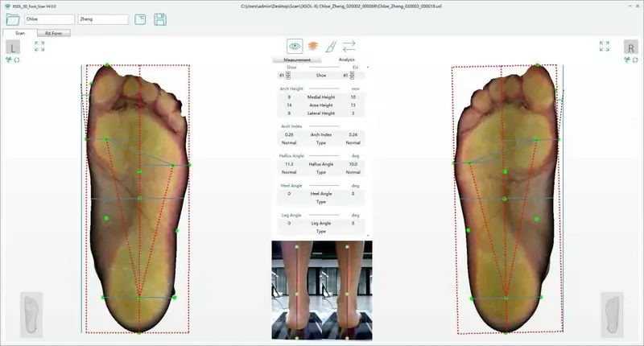Adjust the left shoe size 41 stepper

click(288, 76)
